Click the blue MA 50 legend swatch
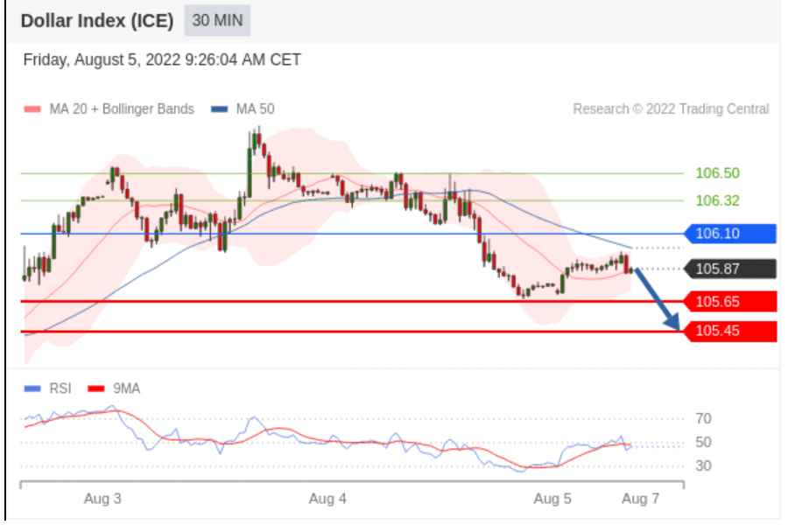 pos(219,109)
